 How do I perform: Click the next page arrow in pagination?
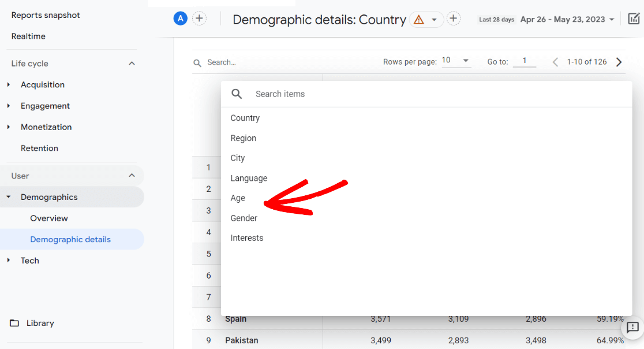pos(619,62)
